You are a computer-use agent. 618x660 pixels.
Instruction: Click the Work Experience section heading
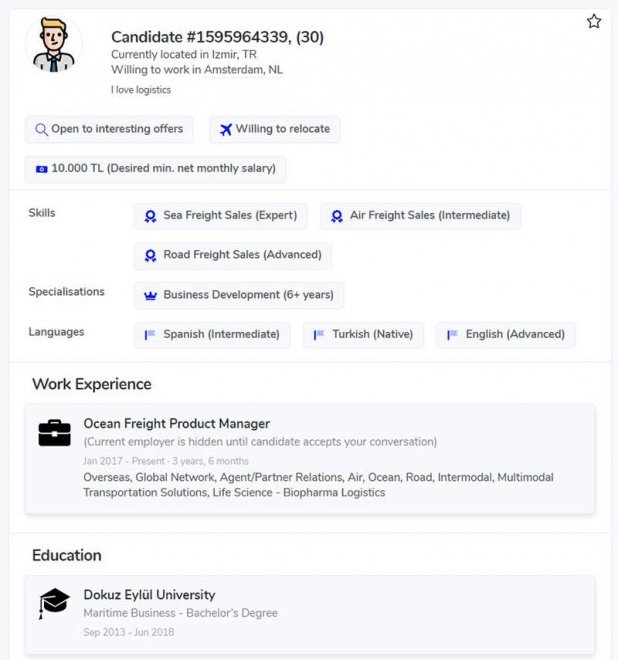coord(92,384)
